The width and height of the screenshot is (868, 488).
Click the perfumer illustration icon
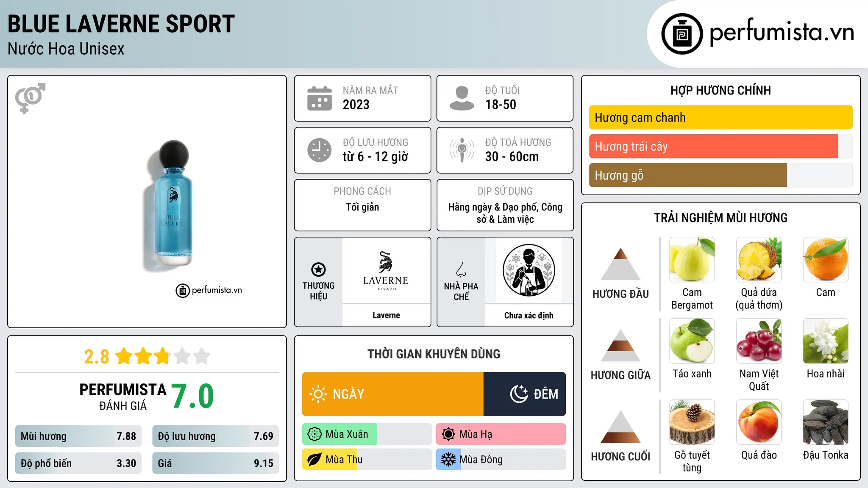[x=529, y=270]
